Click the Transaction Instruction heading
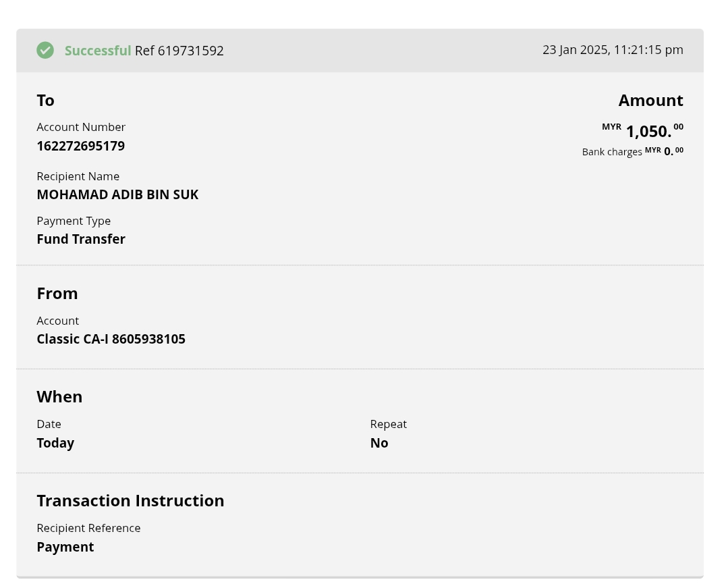 coord(130,500)
